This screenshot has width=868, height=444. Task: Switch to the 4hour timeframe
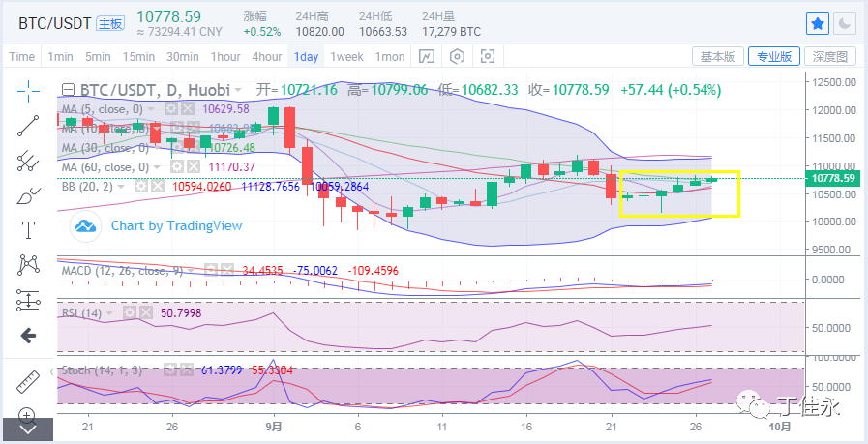click(x=267, y=56)
